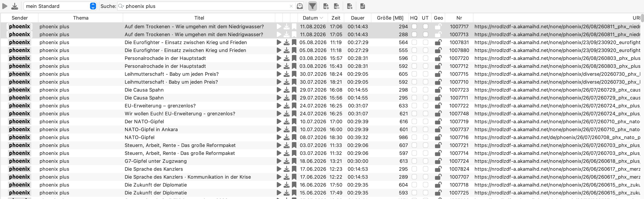644x199 pixels.
Task: Sort the table by Thema column
Action: pyautogui.click(x=81, y=18)
